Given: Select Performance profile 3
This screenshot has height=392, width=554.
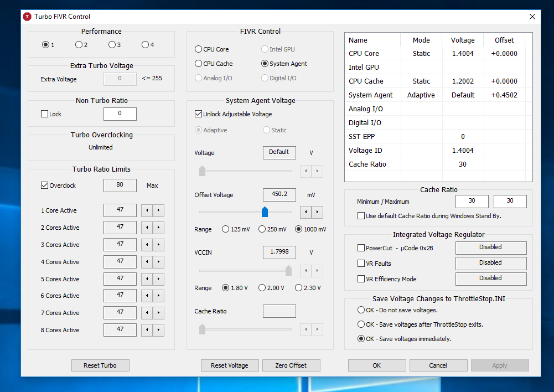Looking at the screenshot, I should click(x=112, y=45).
